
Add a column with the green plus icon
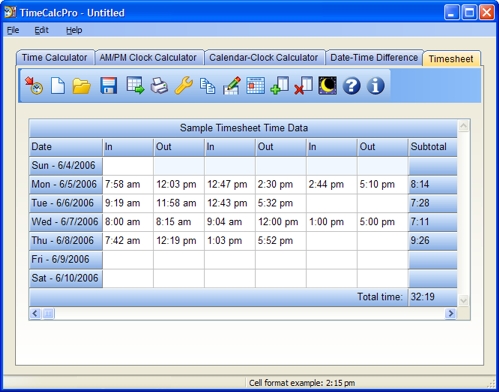pyautogui.click(x=279, y=86)
